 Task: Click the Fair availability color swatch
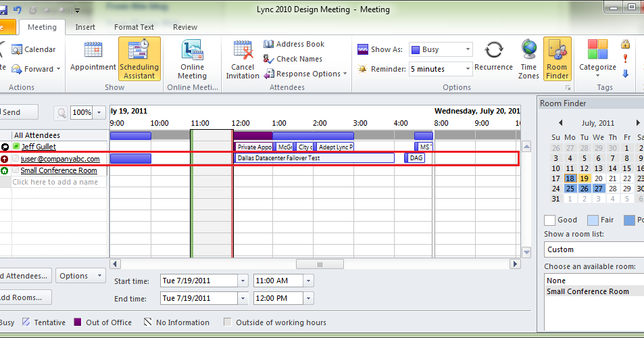(x=593, y=220)
